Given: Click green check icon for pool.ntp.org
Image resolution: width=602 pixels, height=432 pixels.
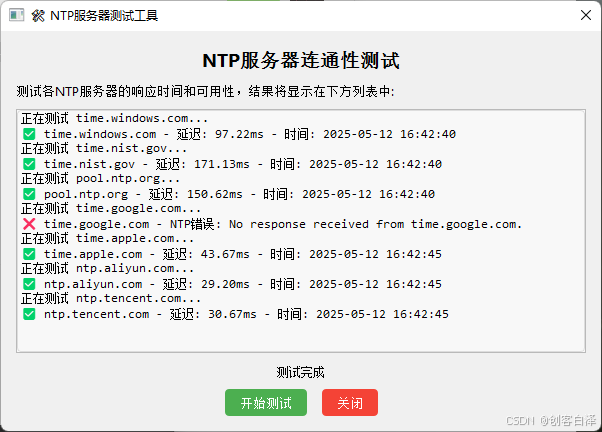Looking at the screenshot, I should 29,194.
